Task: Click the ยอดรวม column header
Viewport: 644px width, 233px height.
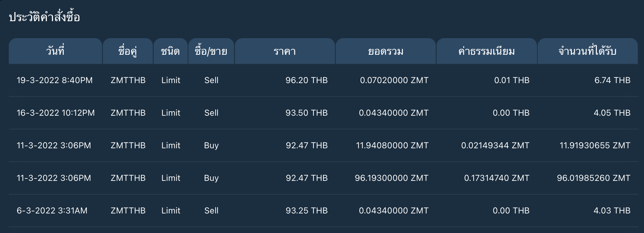Action: (x=386, y=51)
